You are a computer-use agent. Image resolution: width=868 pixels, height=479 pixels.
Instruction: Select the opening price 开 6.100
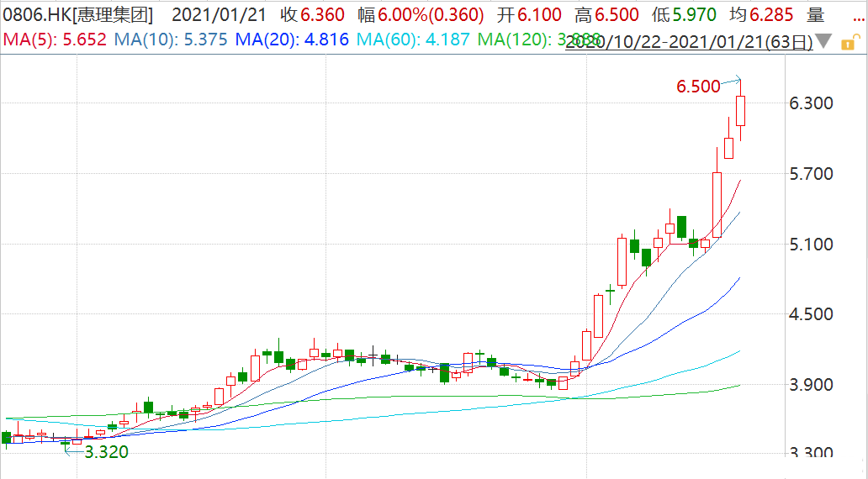[529, 15]
